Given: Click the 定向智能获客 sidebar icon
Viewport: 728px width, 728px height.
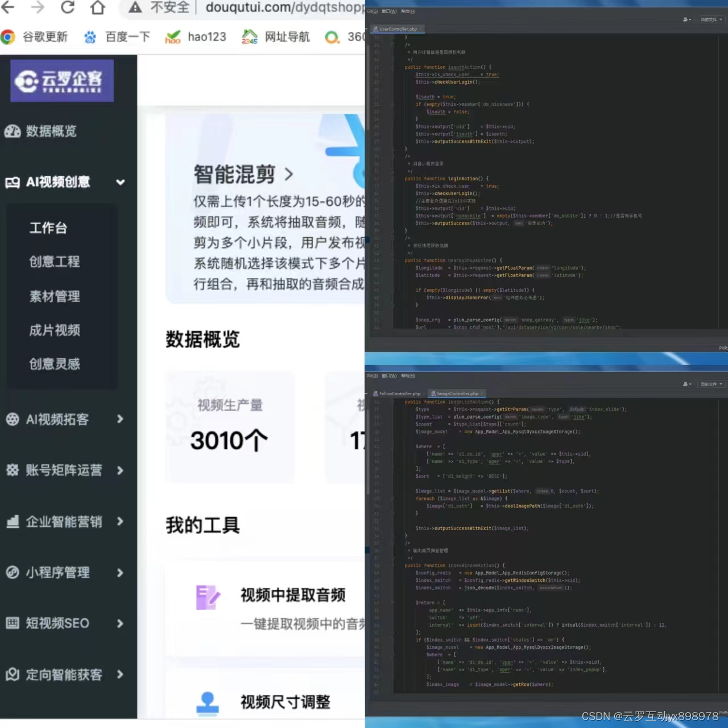Looking at the screenshot, I should coord(13,675).
